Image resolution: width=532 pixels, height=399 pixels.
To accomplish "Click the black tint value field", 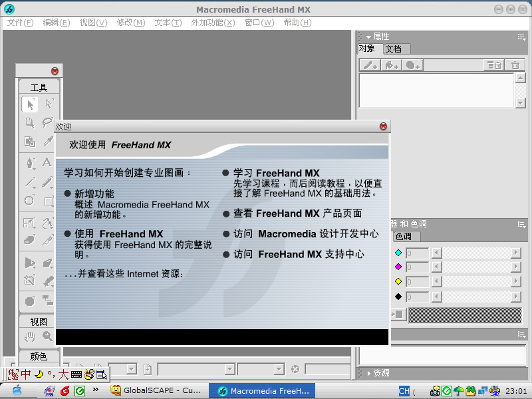I will (418, 297).
